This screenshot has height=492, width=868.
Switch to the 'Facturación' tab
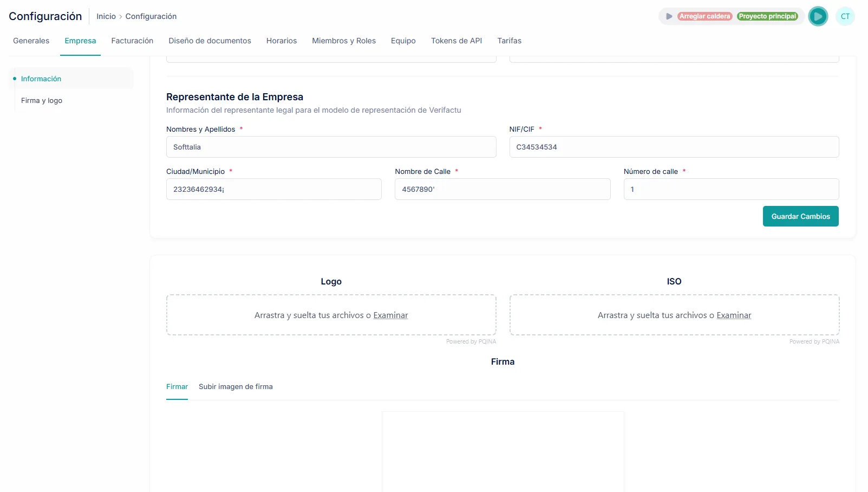(132, 41)
